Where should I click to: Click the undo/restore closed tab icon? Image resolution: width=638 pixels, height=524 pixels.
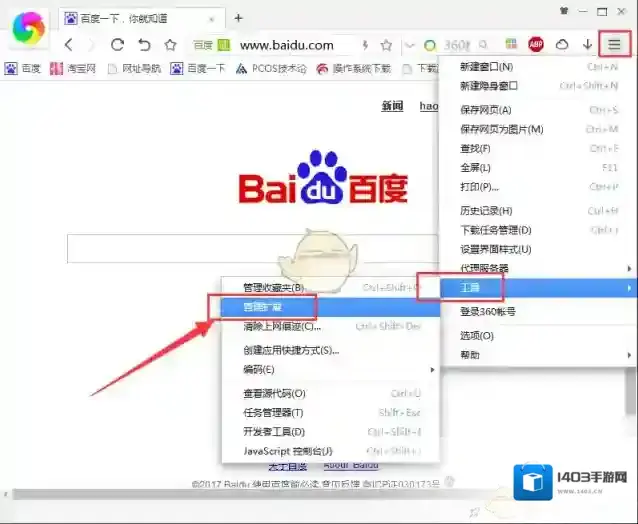point(144,45)
